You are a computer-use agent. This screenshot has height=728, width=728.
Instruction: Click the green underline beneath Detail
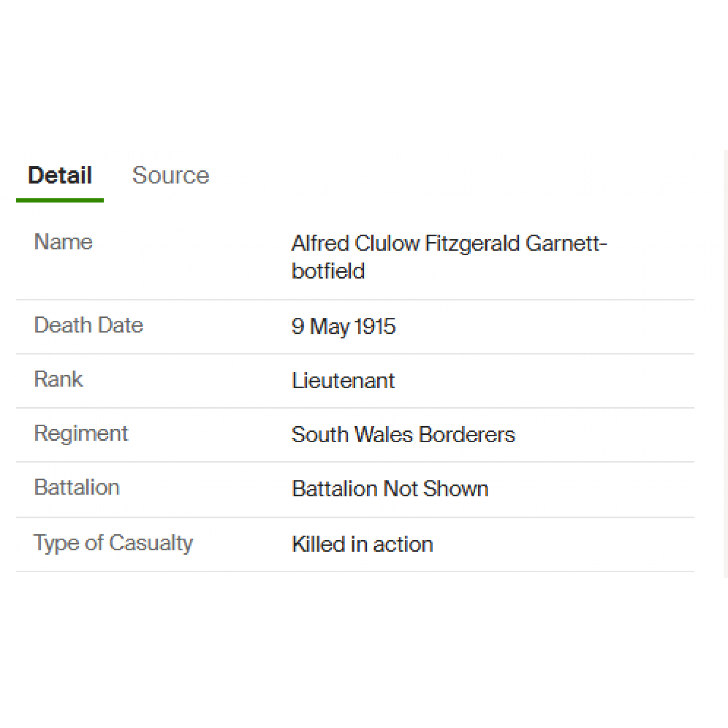[x=60, y=200]
